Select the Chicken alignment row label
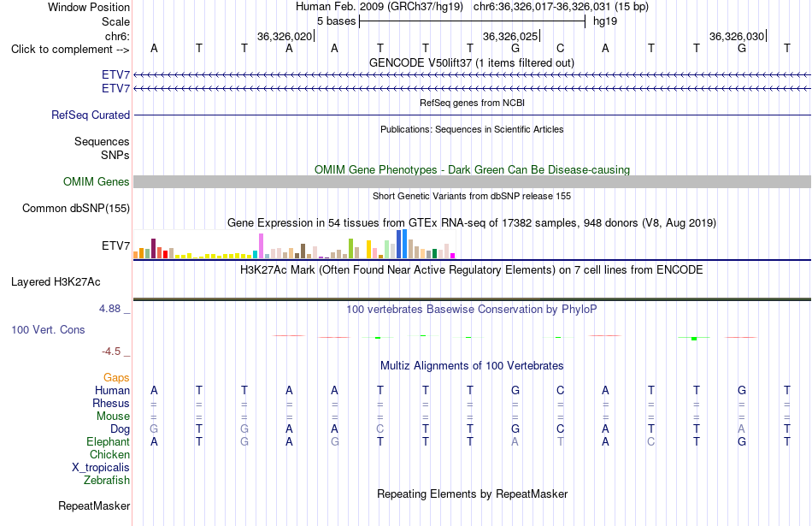This screenshot has width=812, height=526. [109, 454]
